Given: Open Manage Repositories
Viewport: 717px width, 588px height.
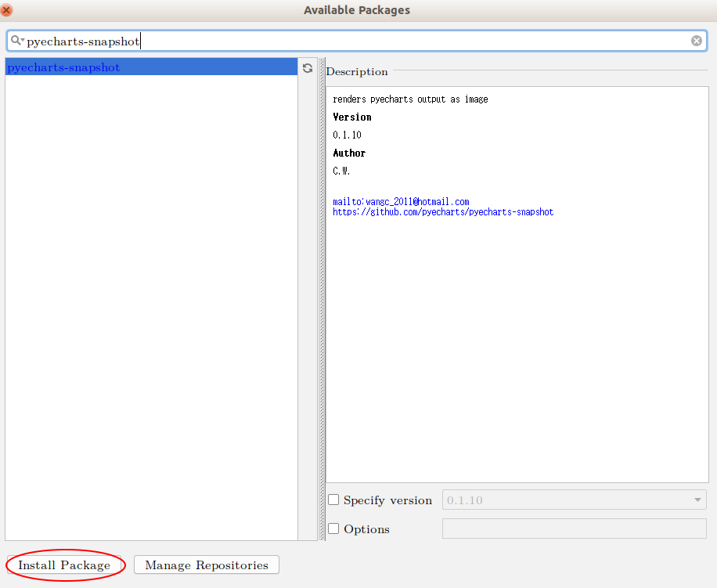Looking at the screenshot, I should pyautogui.click(x=206, y=565).
